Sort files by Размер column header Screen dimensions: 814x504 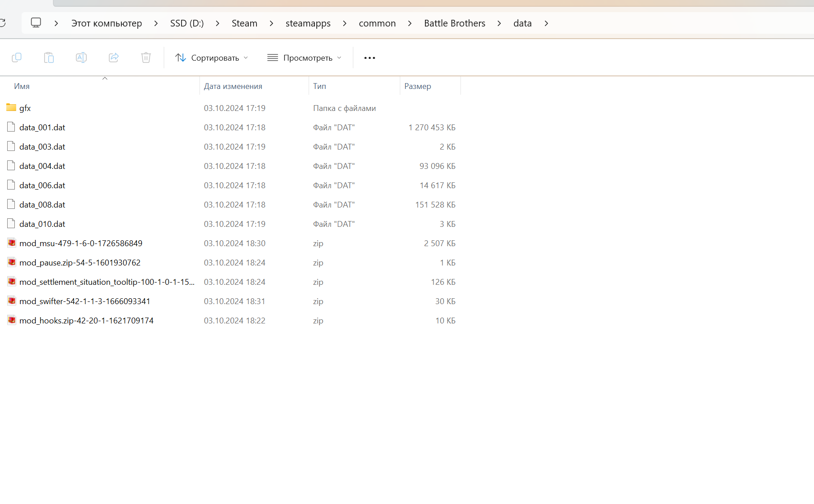pos(417,86)
